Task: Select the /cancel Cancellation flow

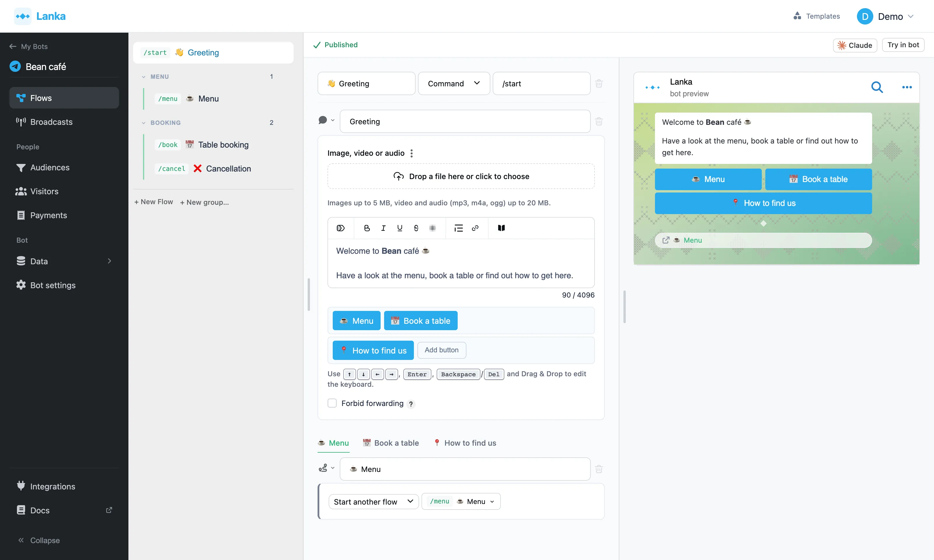Action: pyautogui.click(x=218, y=169)
